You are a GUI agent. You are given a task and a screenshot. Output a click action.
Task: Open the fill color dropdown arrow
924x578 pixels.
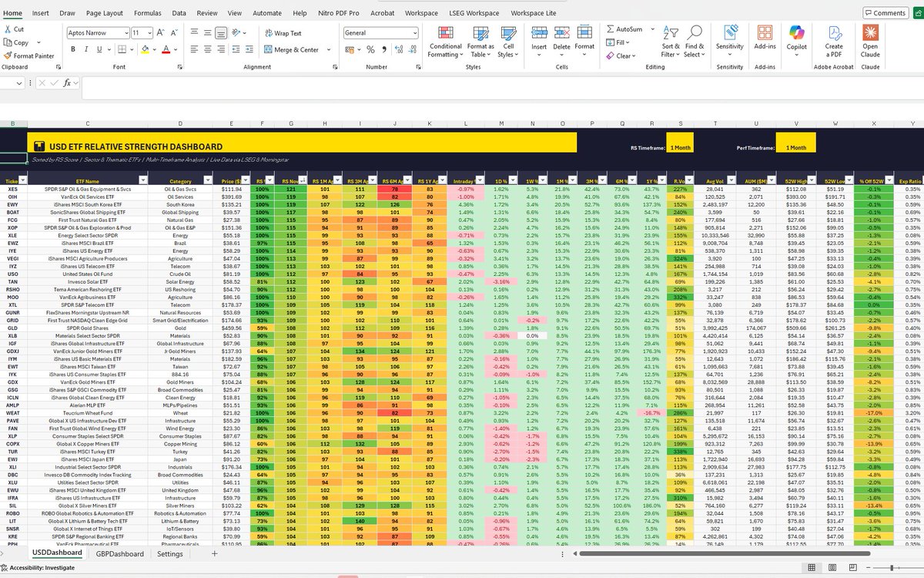[153, 49]
